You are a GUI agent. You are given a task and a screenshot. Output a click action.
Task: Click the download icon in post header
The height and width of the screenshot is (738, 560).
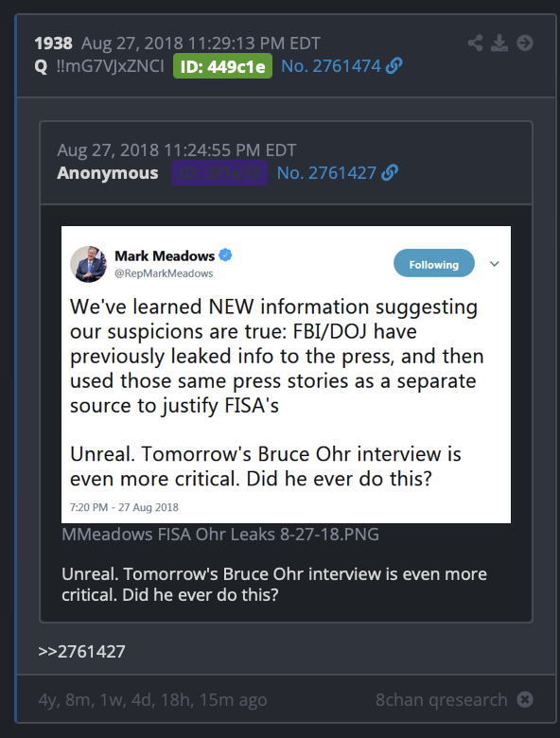pos(499,43)
